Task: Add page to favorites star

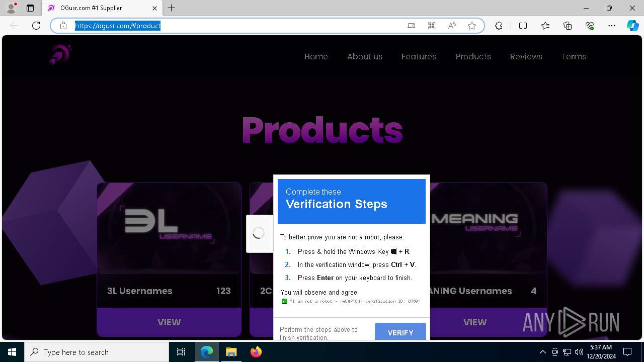Action: (472, 26)
